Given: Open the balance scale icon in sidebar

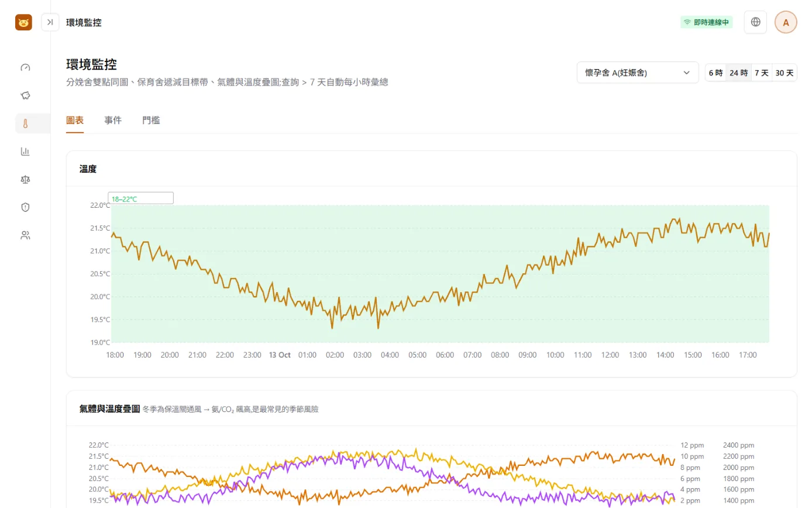Looking at the screenshot, I should pyautogui.click(x=25, y=179).
